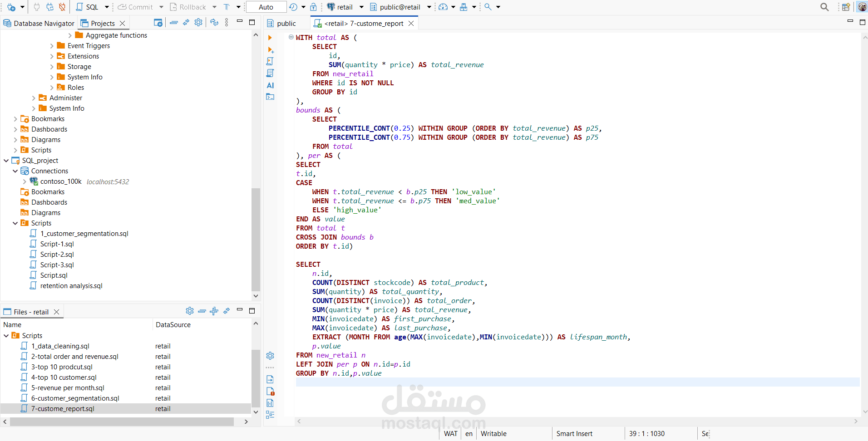Image resolution: width=868 pixels, height=441 pixels.
Task: Switch to Database Navigator tab
Action: coord(39,23)
